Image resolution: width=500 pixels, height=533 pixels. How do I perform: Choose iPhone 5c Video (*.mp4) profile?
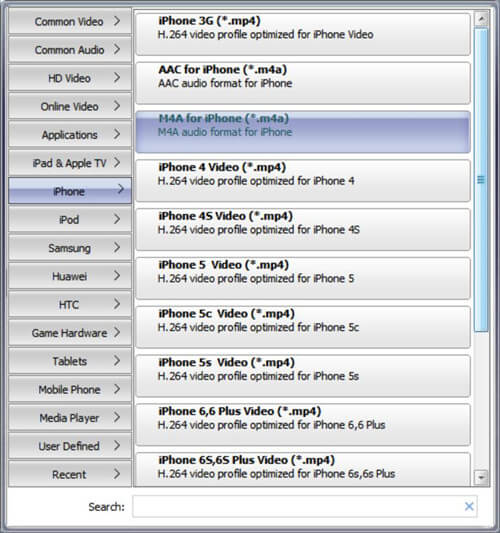coord(303,327)
